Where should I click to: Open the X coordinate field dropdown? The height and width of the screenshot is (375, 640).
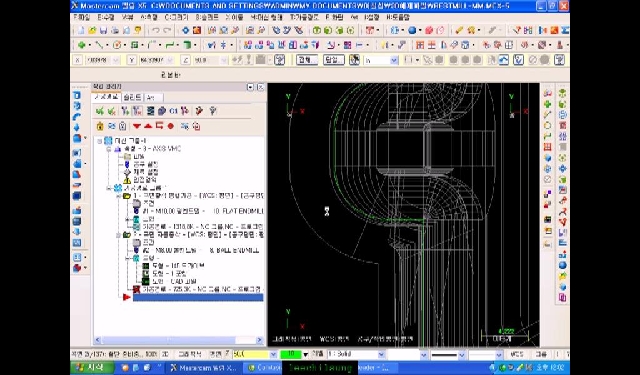pyautogui.click(x=116, y=60)
